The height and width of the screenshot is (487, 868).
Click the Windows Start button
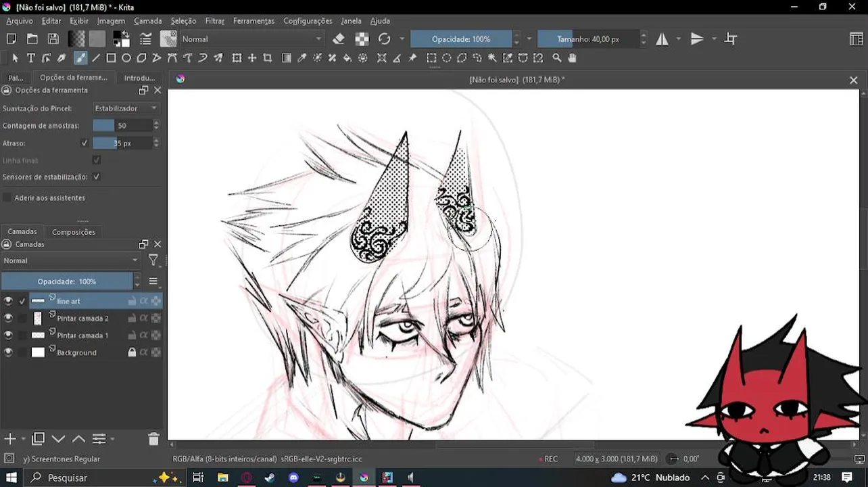click(11, 478)
